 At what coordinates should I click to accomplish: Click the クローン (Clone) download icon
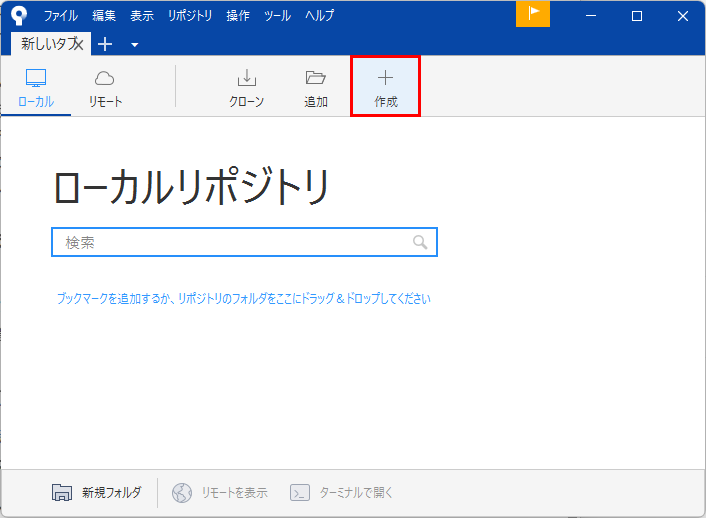tap(246, 79)
